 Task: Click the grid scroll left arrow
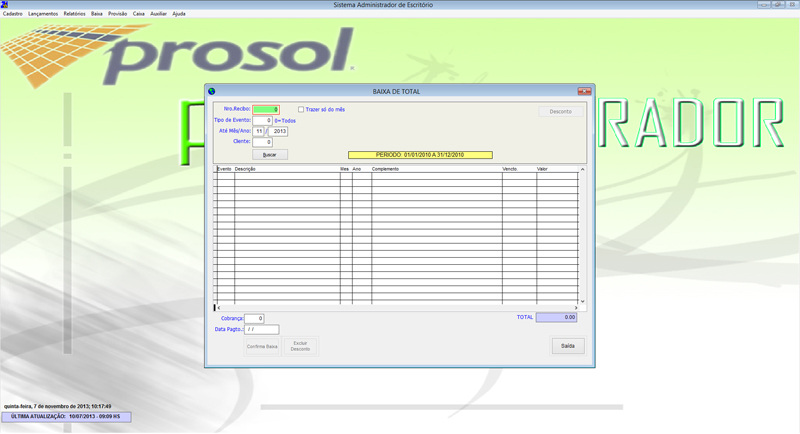coord(219,308)
